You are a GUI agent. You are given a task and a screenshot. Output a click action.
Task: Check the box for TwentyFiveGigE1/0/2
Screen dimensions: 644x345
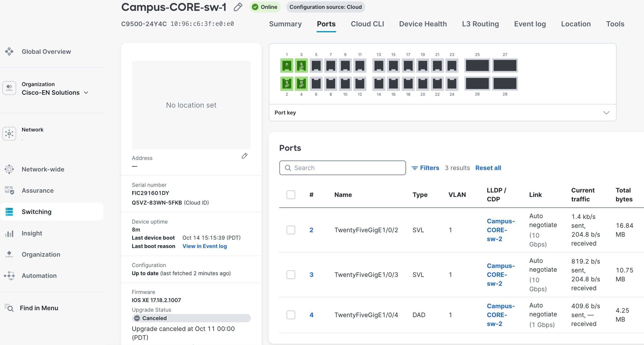pos(291,230)
